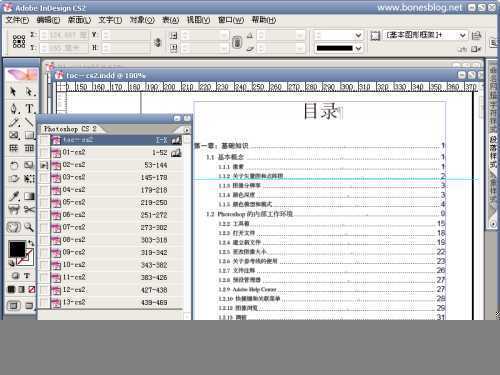Select the Zoom magnifier tool
This screenshot has width=500, height=375.
(29, 227)
